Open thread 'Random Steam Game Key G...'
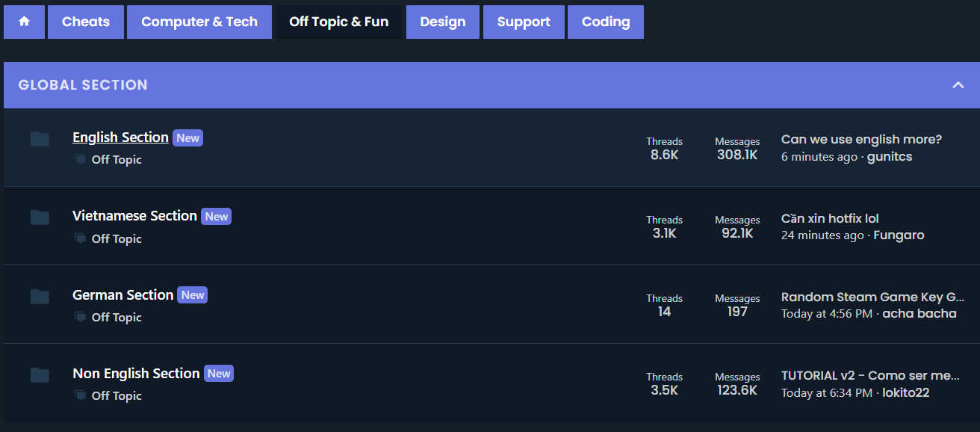This screenshot has height=432, width=980. click(872, 297)
